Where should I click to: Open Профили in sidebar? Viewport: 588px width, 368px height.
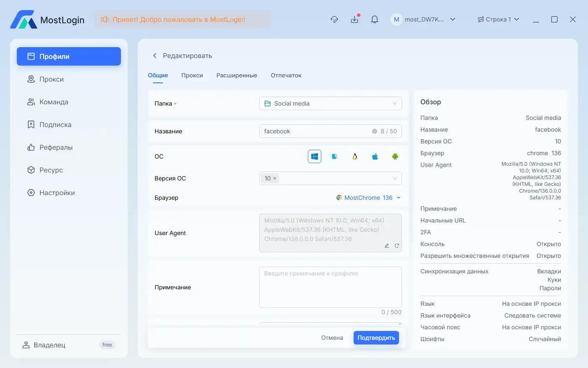tap(69, 56)
